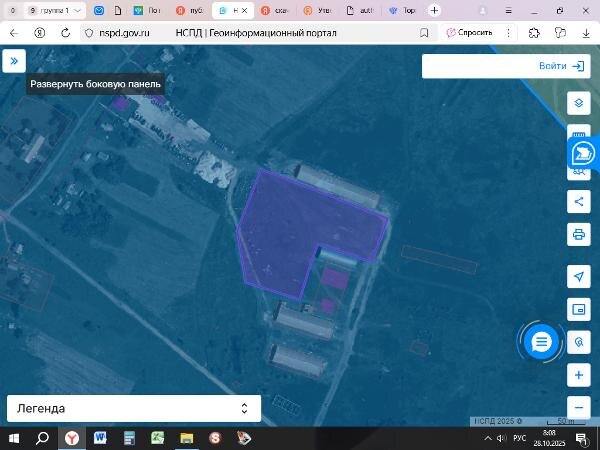
Task: Expand the side panel with the double-chevron button
Action: pos(14,61)
